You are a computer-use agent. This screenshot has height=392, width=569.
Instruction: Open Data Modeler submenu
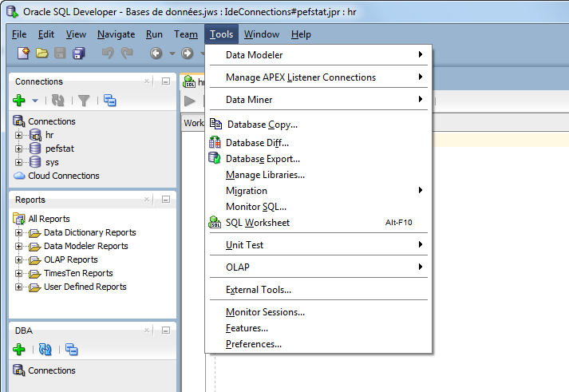point(318,55)
